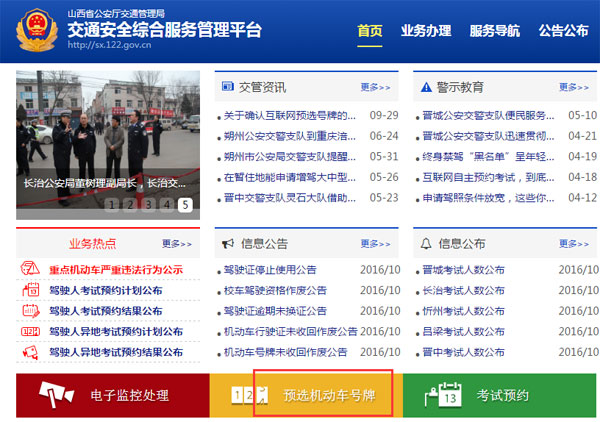Open the 考试预约 green button

[499, 395]
